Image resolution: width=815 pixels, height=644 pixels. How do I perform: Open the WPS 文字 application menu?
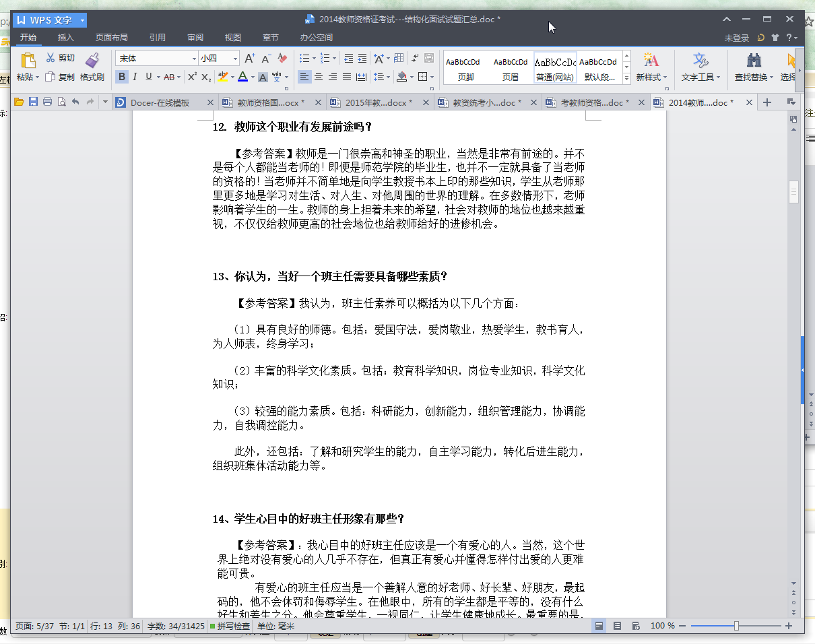[x=50, y=20]
